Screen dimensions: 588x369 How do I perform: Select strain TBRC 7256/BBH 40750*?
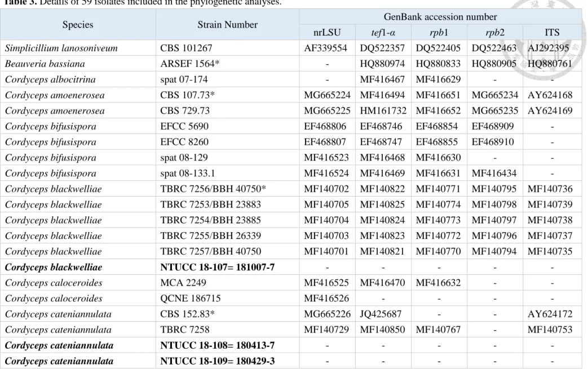[213, 189]
